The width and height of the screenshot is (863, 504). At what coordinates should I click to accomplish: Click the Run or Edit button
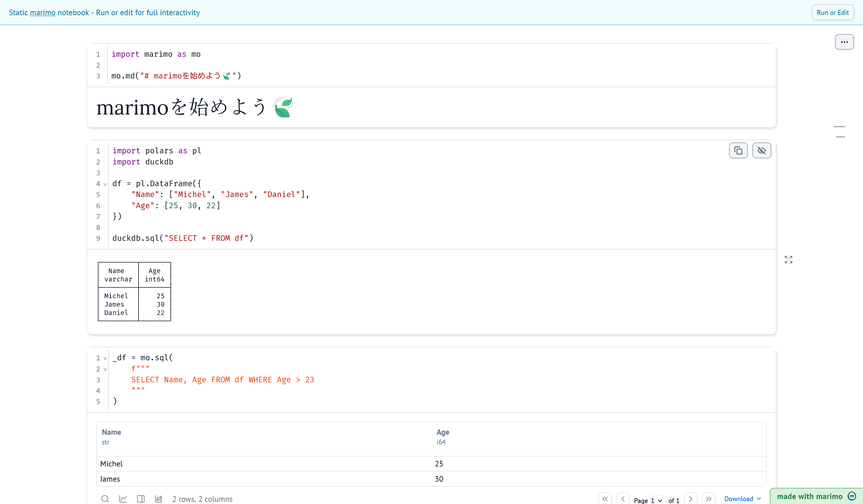pos(833,13)
